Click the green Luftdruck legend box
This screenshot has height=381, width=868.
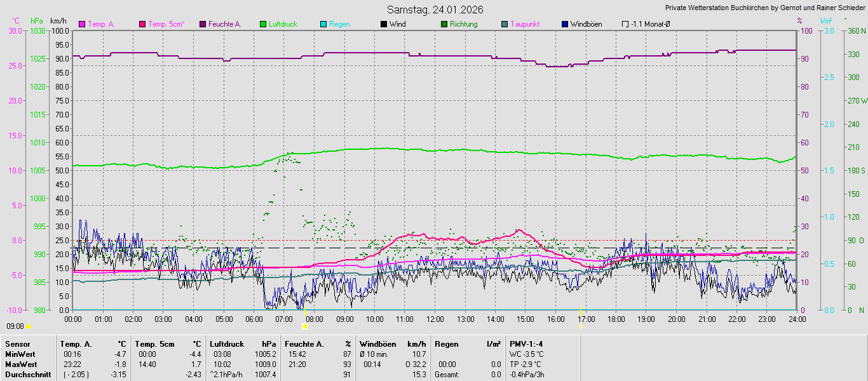[262, 24]
